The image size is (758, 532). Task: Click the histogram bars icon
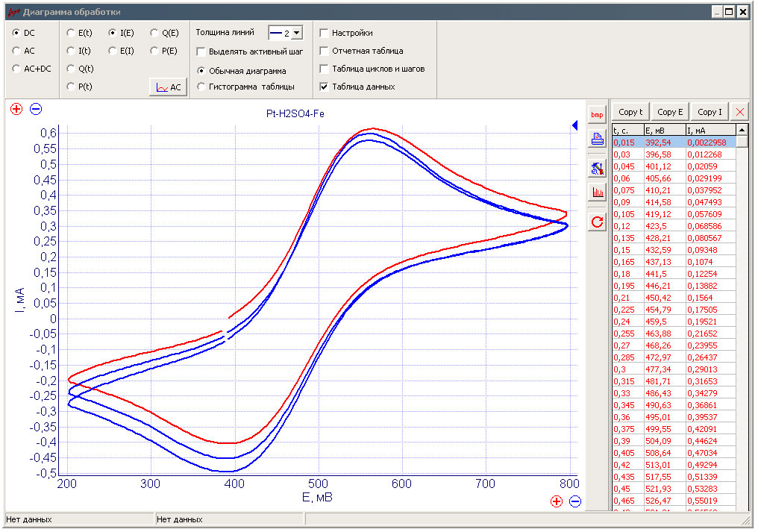597,193
